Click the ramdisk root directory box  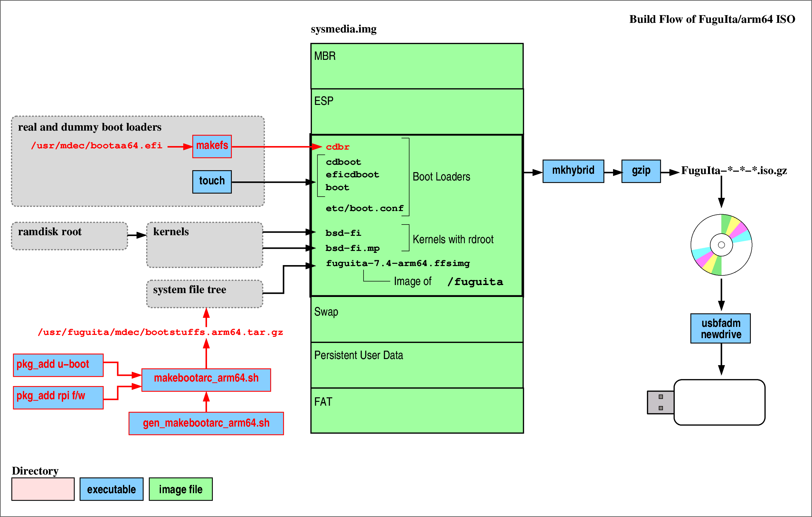[x=70, y=236]
